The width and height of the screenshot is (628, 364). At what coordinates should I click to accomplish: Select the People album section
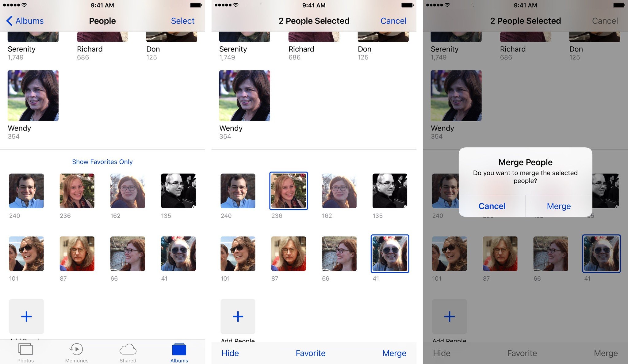point(103,21)
